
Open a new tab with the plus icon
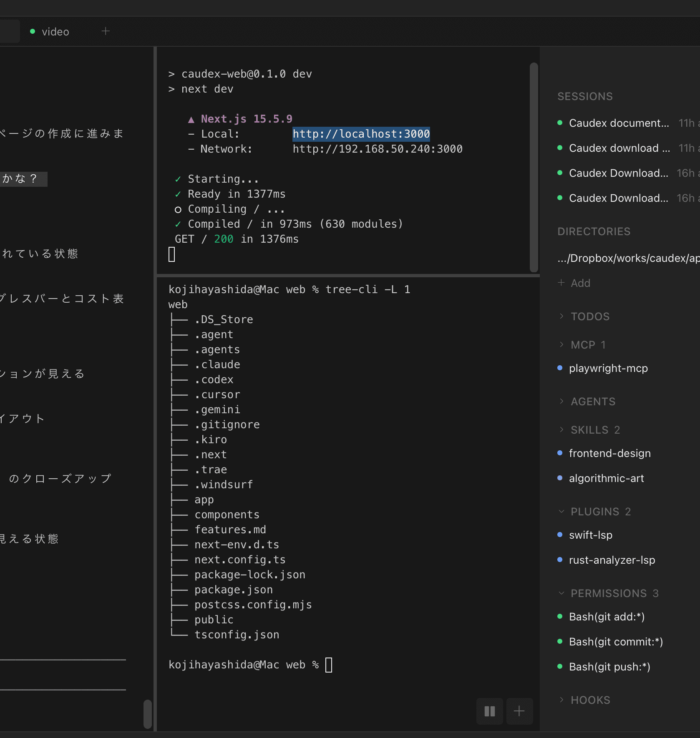tap(106, 31)
